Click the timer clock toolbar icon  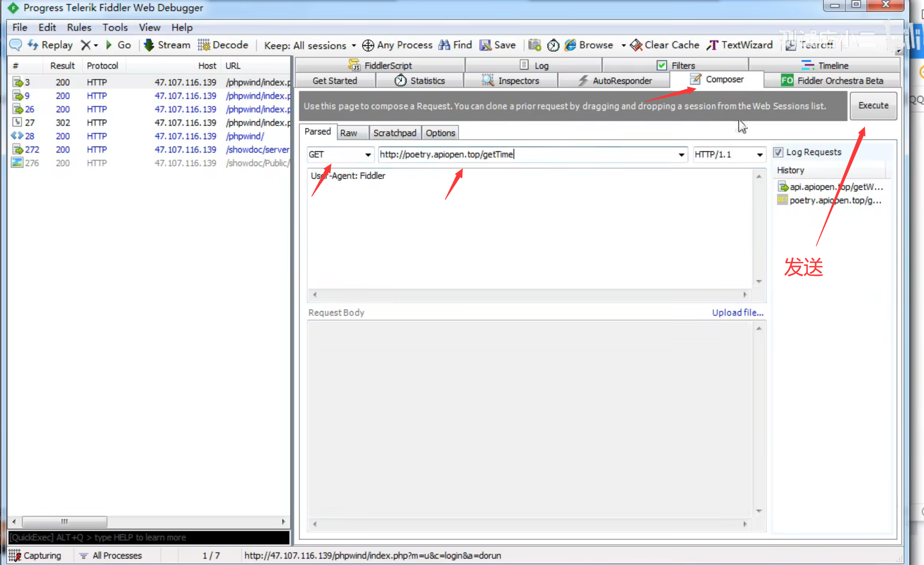pyautogui.click(x=553, y=45)
